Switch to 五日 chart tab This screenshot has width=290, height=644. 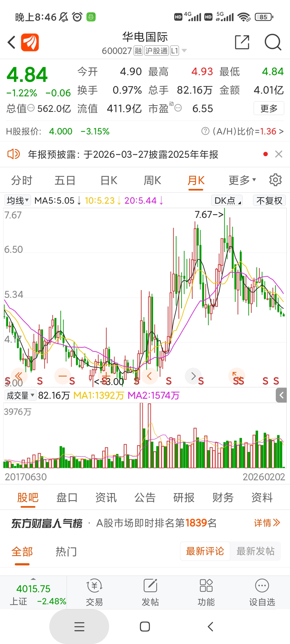click(65, 180)
